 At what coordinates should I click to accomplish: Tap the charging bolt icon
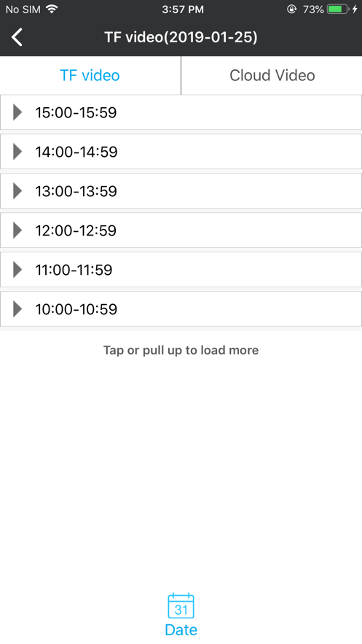click(x=355, y=9)
